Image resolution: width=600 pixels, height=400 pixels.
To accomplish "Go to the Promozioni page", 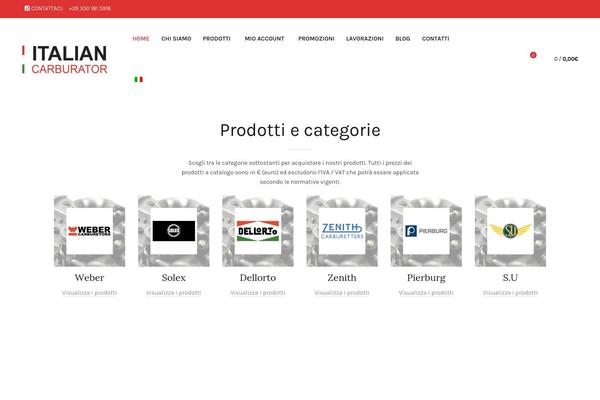I will (x=316, y=39).
